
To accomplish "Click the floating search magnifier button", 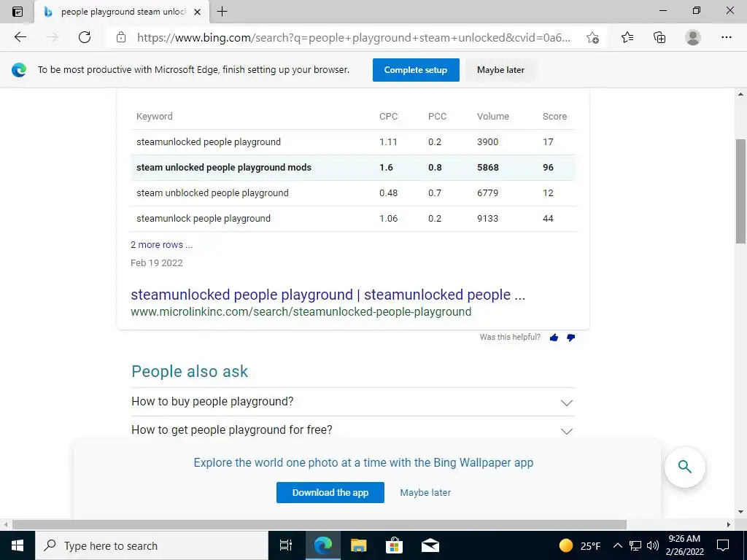I will (684, 467).
